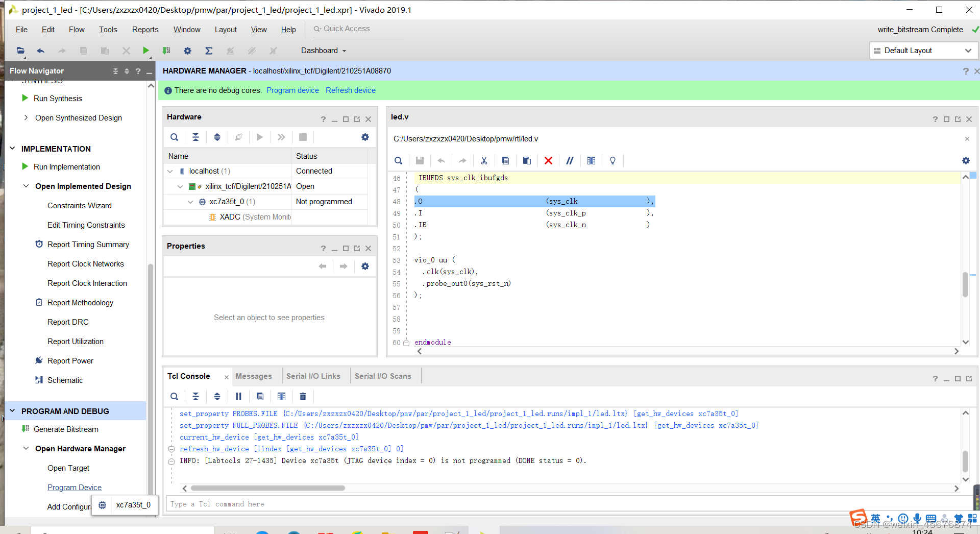Click Run Synthesis
This screenshot has height=534, width=980.
[x=58, y=99]
